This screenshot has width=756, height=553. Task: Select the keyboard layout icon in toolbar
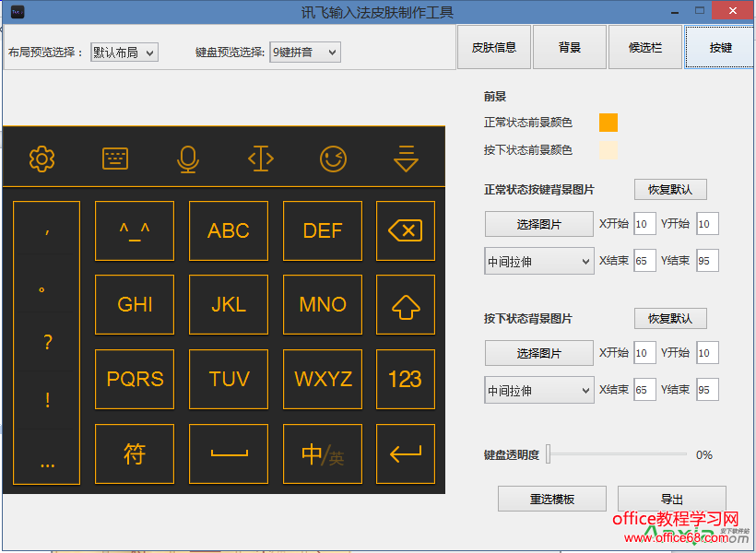pos(113,159)
